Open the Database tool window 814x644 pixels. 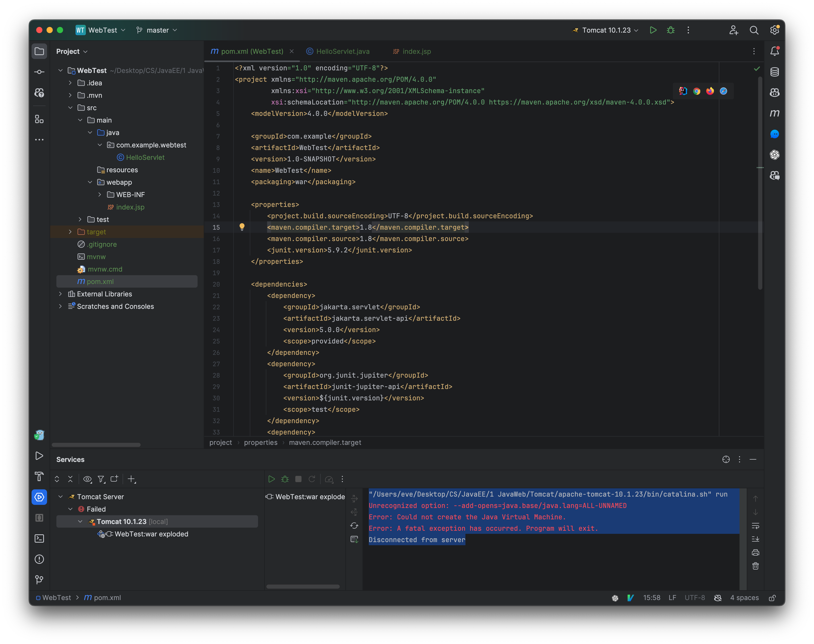click(x=775, y=72)
